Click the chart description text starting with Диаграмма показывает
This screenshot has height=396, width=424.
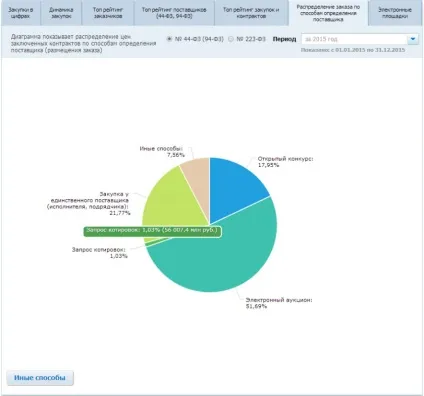pos(83,43)
